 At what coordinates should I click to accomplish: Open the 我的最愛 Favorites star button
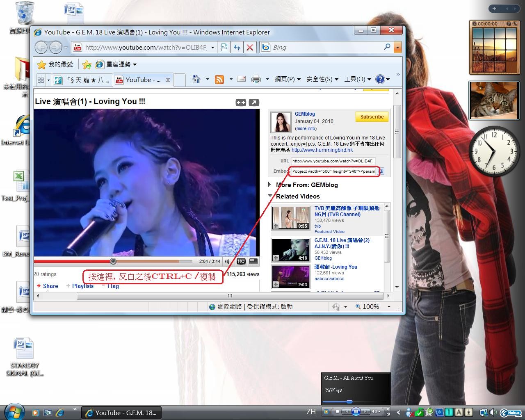tap(55, 64)
